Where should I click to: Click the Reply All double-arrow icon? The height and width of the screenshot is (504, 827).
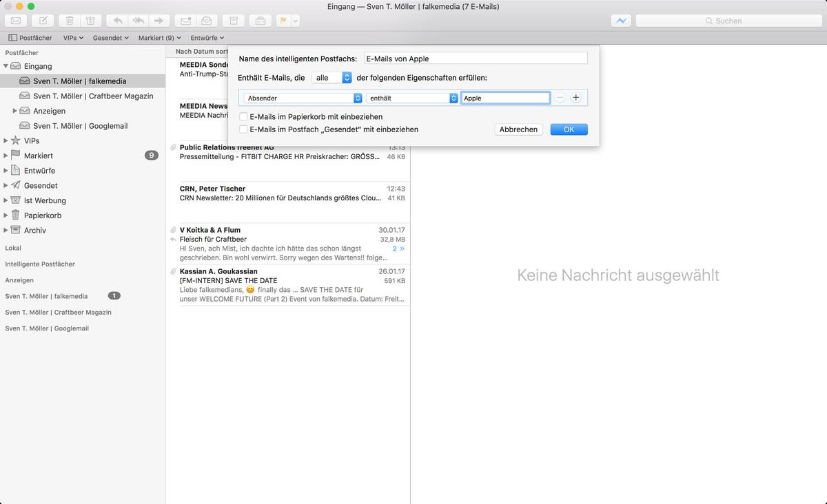tap(139, 21)
